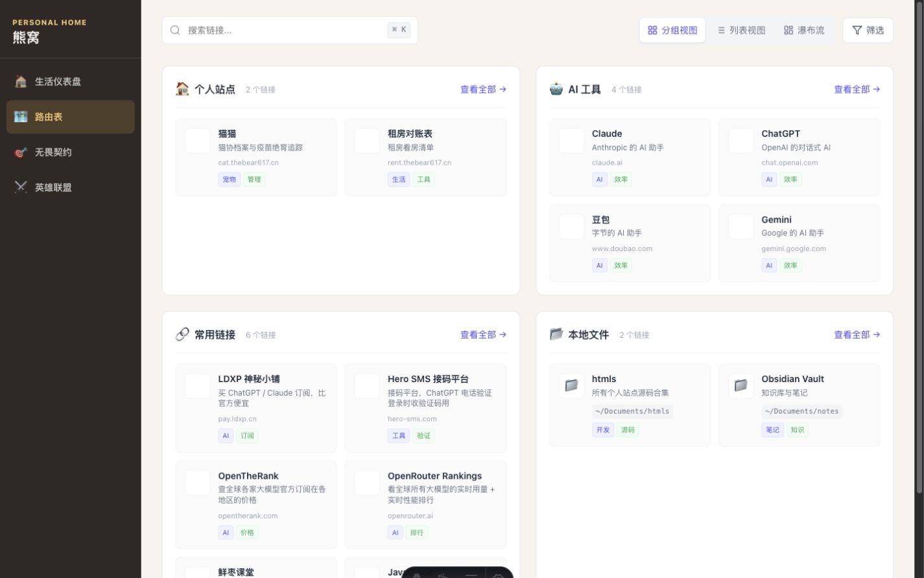Open 生活仪表盘 via its house icon
924x578 pixels.
21,82
